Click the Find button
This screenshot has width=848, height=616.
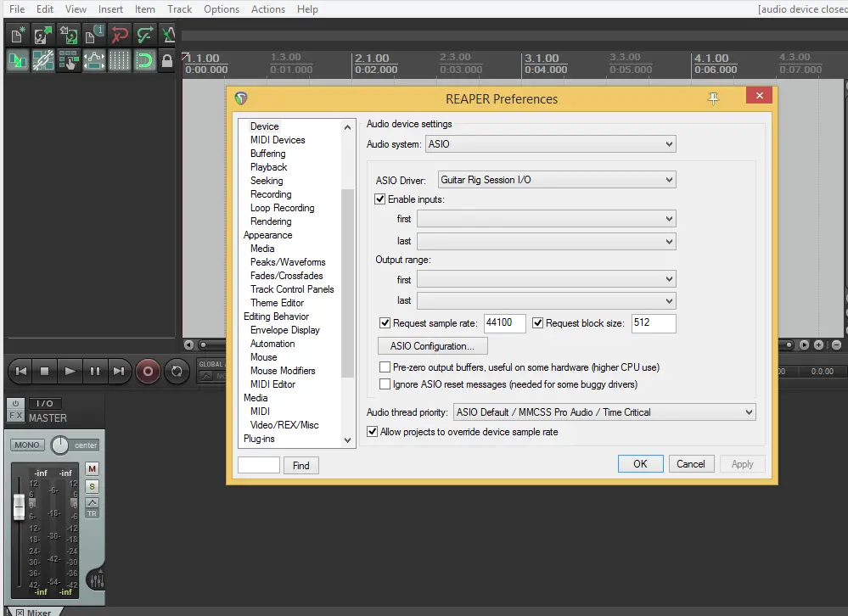(x=301, y=466)
